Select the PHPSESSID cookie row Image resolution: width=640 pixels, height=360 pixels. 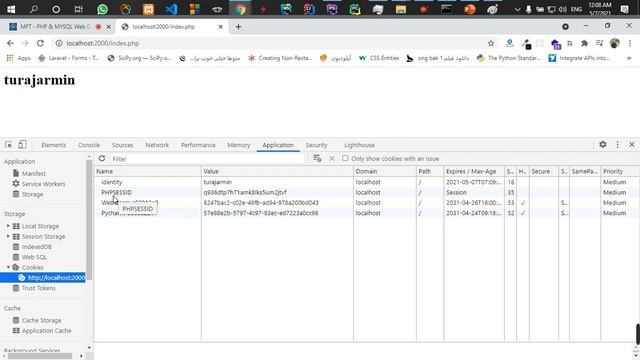pos(367,192)
